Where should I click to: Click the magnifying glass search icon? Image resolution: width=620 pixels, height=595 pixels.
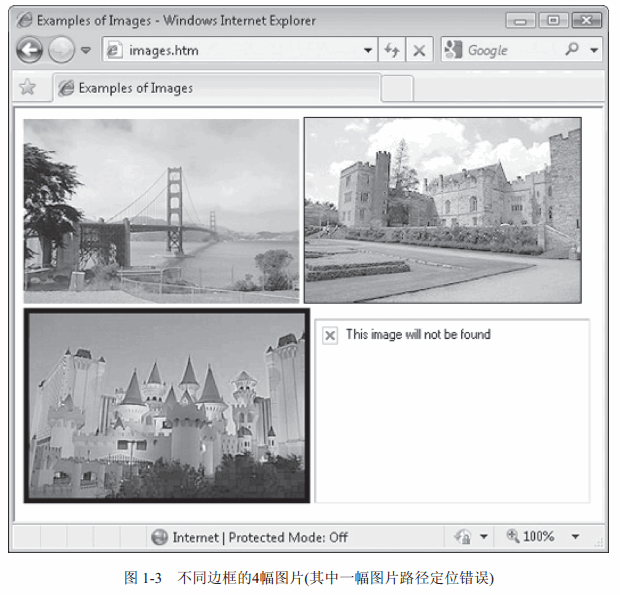click(572, 49)
